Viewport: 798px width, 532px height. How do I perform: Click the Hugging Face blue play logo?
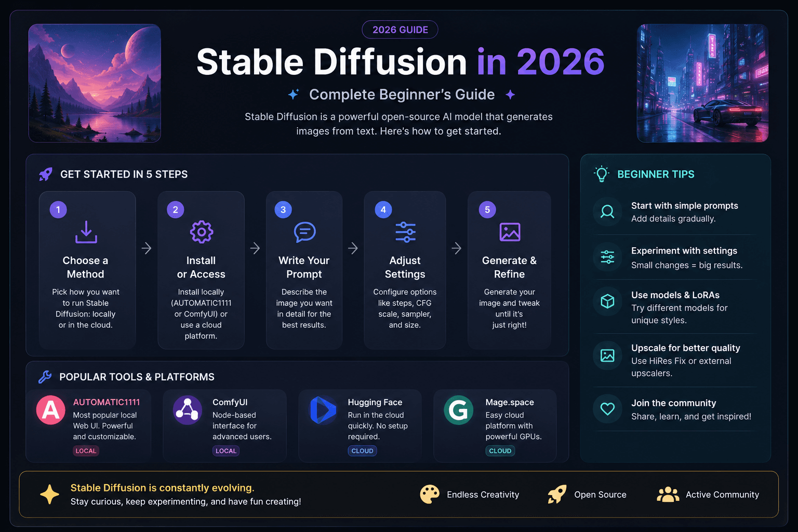(323, 410)
